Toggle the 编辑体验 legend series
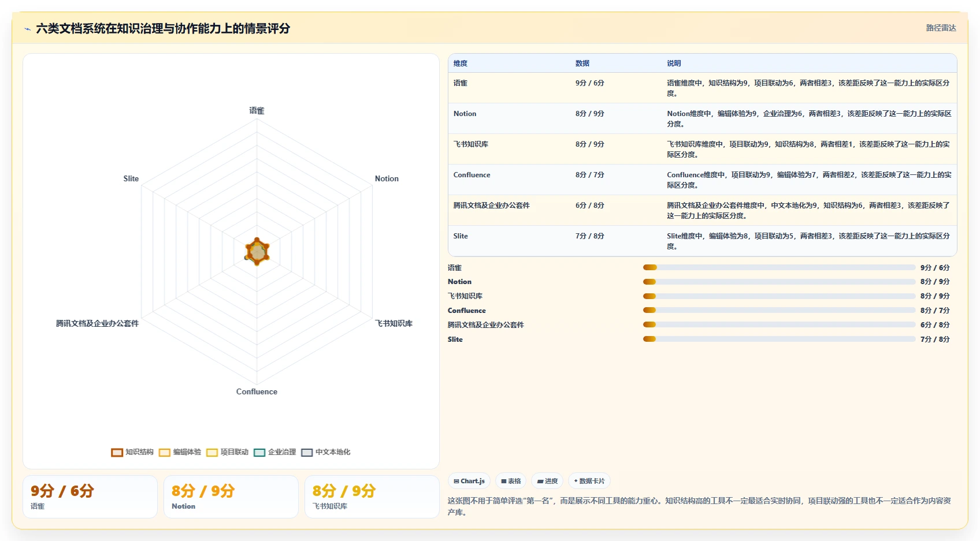This screenshot has height=541, width=980. click(180, 452)
